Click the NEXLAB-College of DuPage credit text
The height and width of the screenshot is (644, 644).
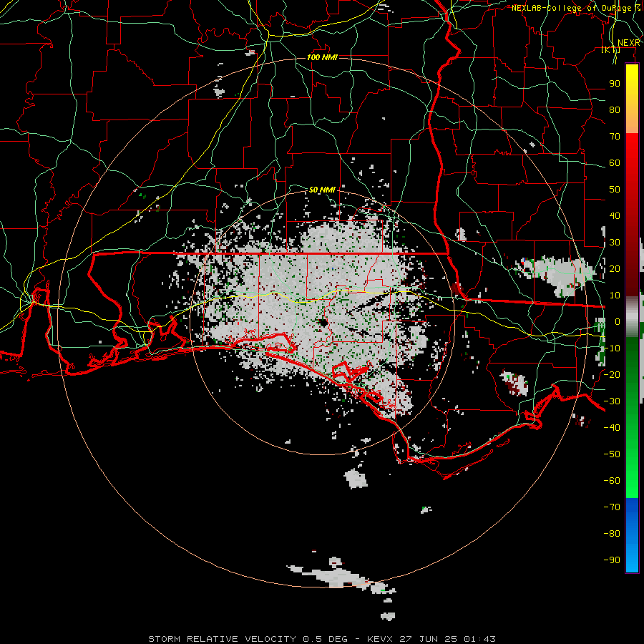coord(576,8)
